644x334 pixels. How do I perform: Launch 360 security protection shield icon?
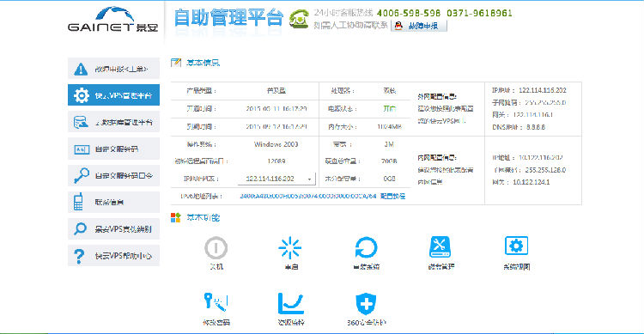(366, 304)
